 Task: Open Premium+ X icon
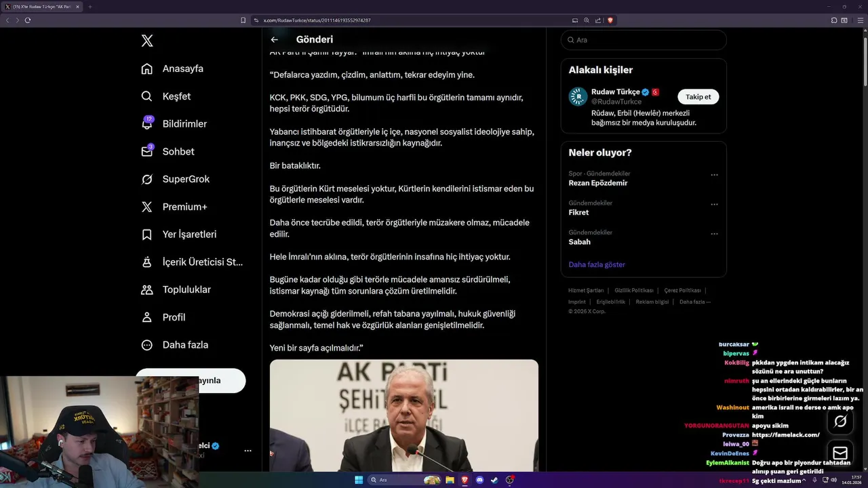146,207
